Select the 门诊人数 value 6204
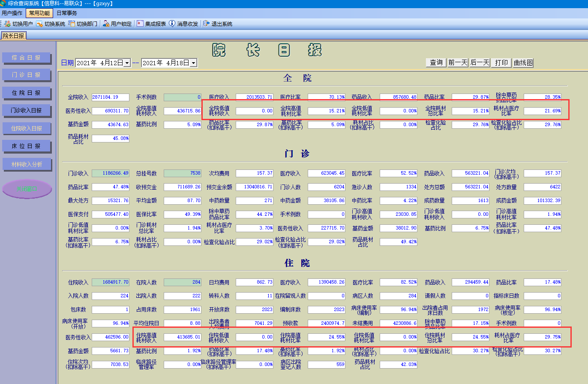Screen dimensions: 588x384 tap(327, 187)
